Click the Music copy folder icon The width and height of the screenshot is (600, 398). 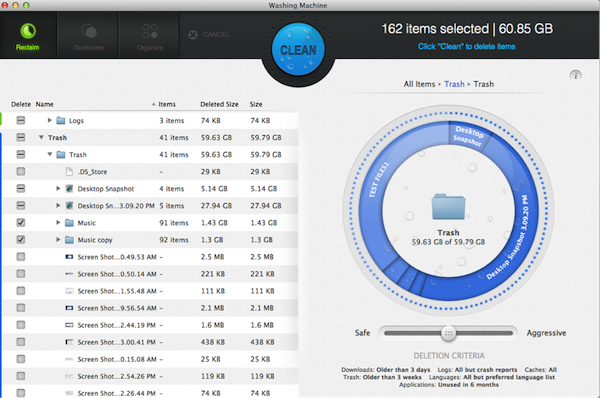pos(69,240)
